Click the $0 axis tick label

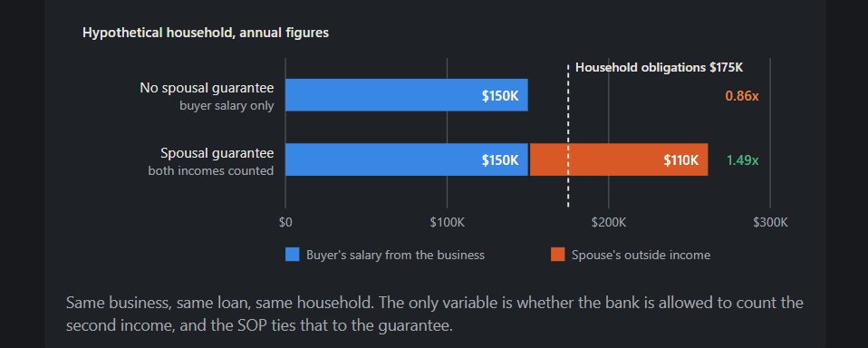click(x=285, y=222)
